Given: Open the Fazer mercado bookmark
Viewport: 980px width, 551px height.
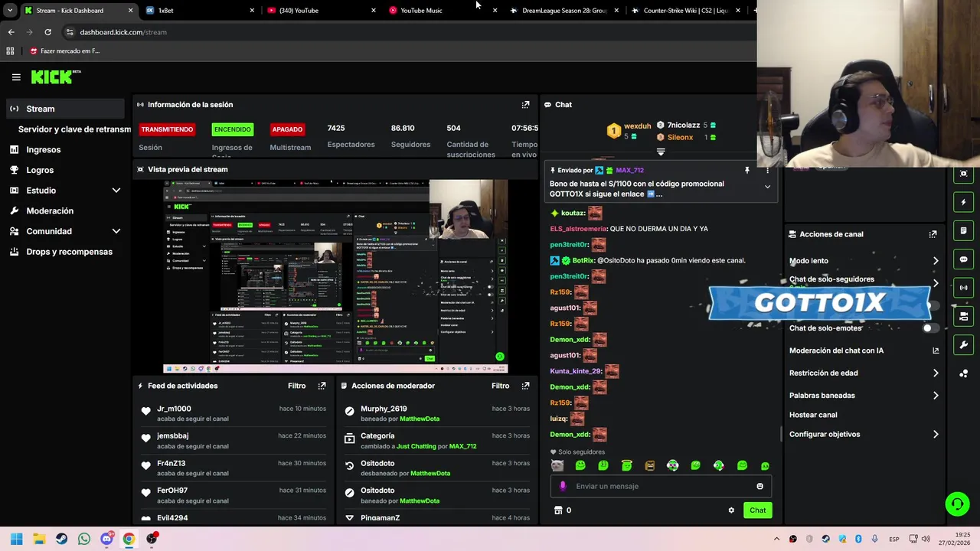Looking at the screenshot, I should (x=64, y=51).
